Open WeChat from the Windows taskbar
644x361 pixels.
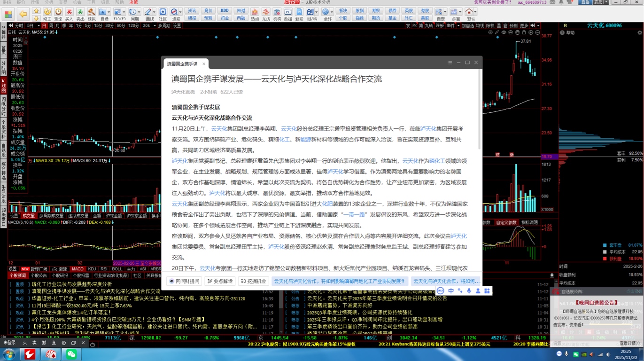click(x=71, y=354)
